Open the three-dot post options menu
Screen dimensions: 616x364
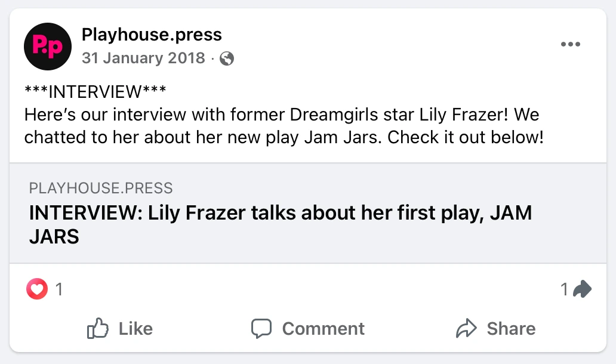click(571, 45)
